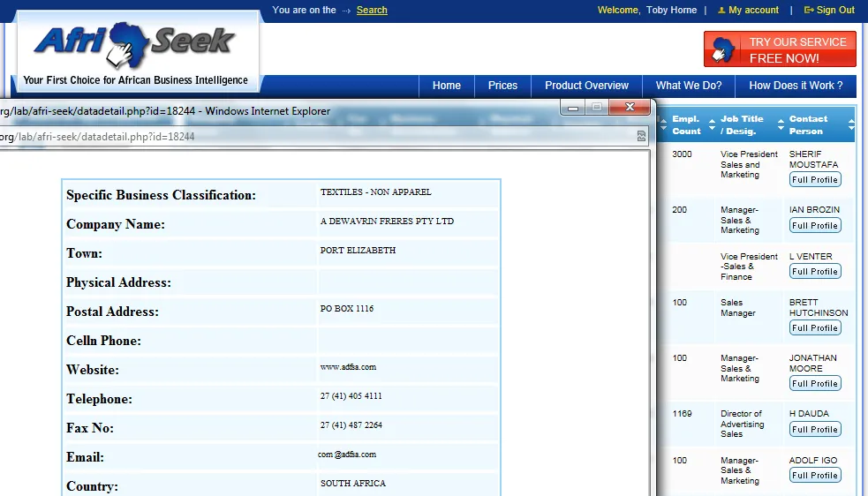Image resolution: width=868 pixels, height=496 pixels.
Task: Click the Sign Out link
Action: (835, 10)
